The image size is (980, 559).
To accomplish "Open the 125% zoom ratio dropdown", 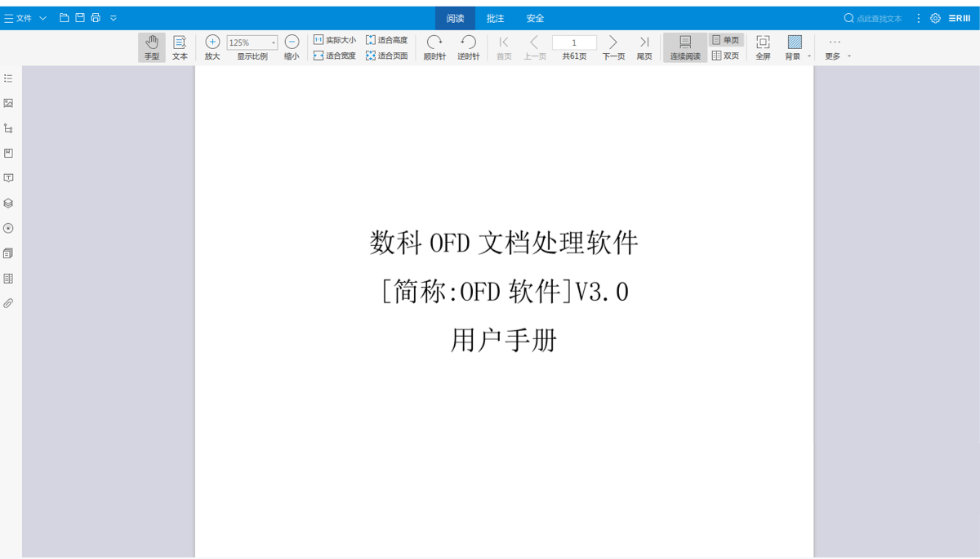I will [273, 43].
